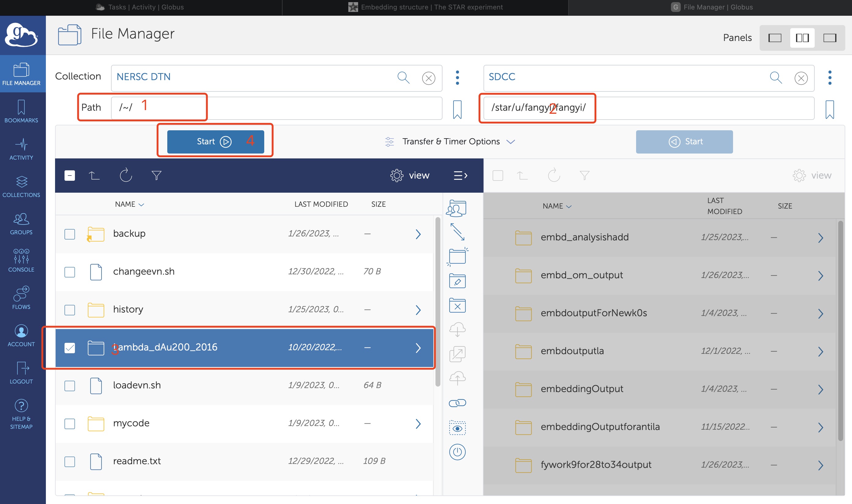The height and width of the screenshot is (504, 852).
Task: Open embeddingOutput folder chevron
Action: tap(821, 389)
